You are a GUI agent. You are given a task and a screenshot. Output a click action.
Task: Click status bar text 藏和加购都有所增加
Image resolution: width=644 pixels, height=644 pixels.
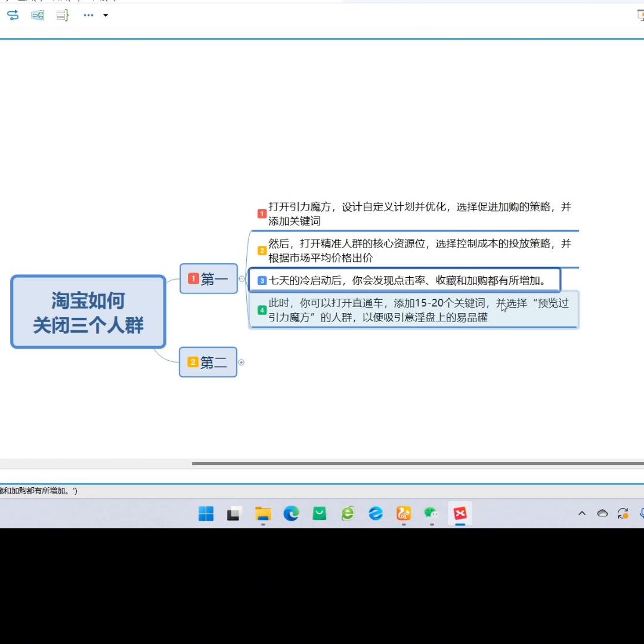[38, 491]
